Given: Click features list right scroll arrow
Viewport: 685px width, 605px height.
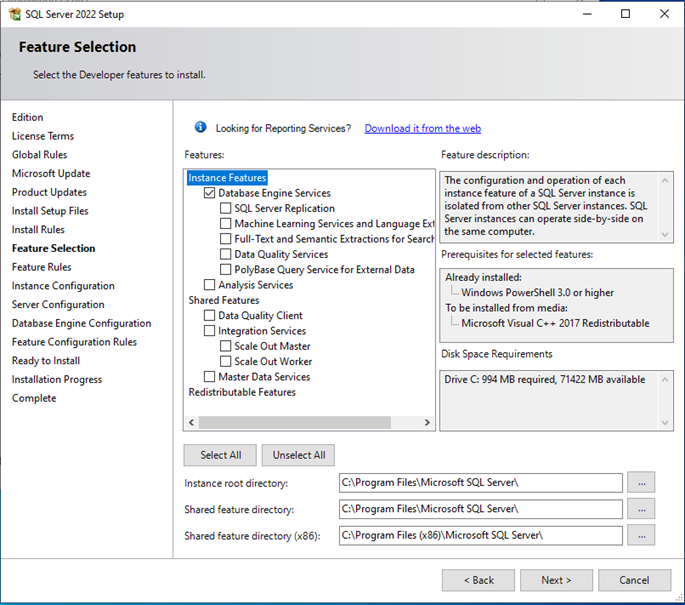Looking at the screenshot, I should pyautogui.click(x=427, y=422).
